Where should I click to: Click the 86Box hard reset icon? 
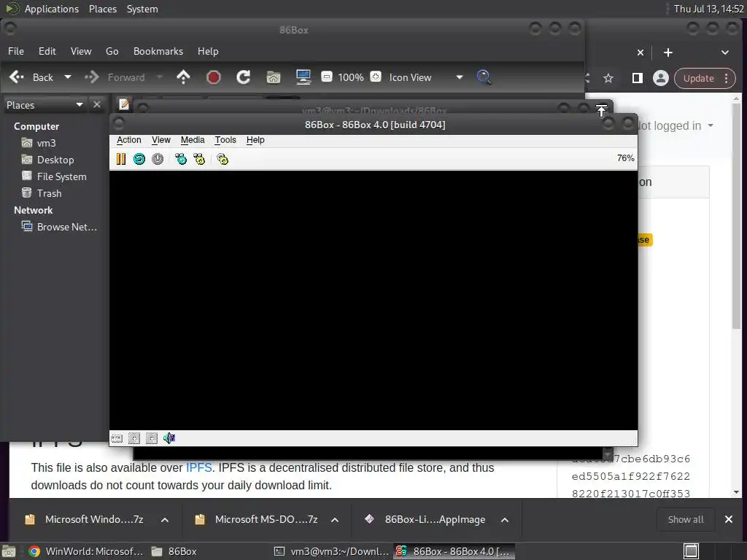point(139,159)
